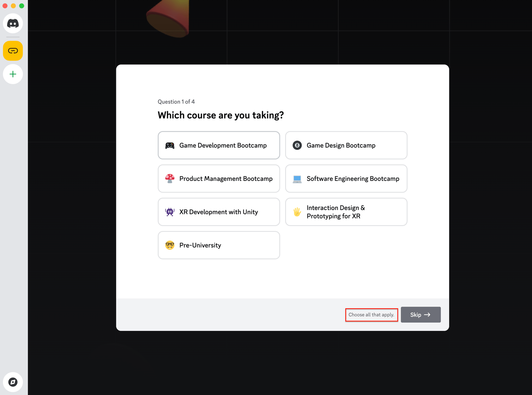Screen dimensions: 532x395
Task: Select the Game Design Bootcamp option
Action: 346,145
